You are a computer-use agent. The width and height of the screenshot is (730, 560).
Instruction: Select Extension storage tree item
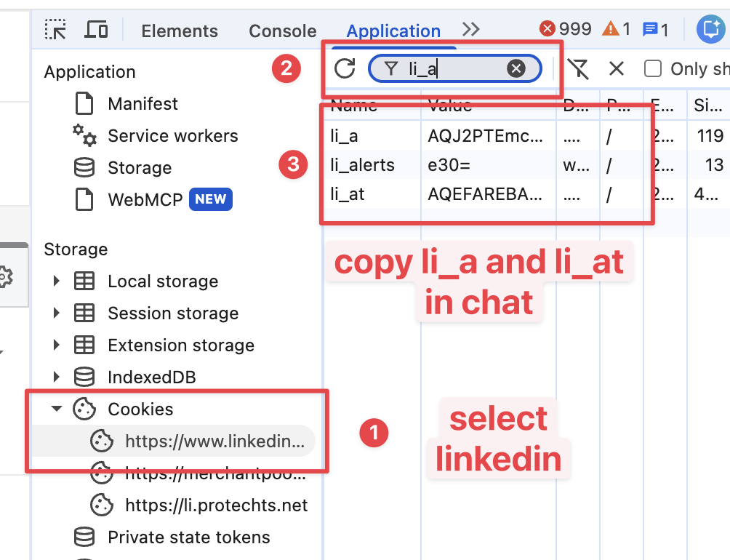[181, 345]
